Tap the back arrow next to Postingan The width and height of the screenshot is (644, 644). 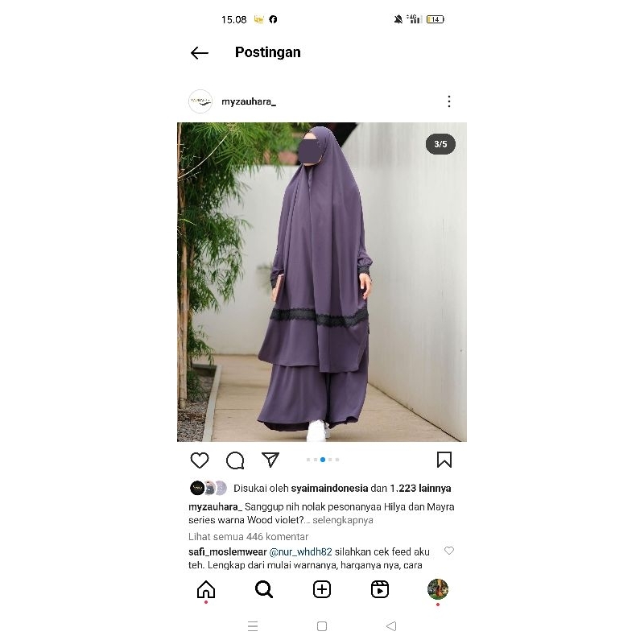[200, 53]
